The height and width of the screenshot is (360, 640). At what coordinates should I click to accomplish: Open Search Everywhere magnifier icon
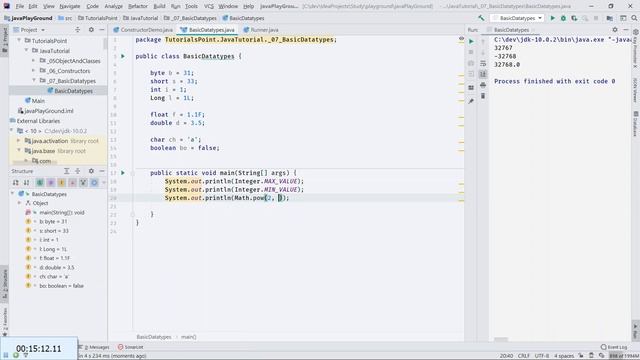(634, 18)
